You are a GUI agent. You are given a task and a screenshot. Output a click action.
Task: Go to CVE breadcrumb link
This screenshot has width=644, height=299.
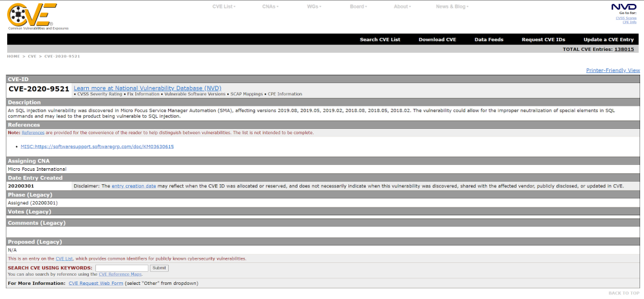[x=32, y=56]
